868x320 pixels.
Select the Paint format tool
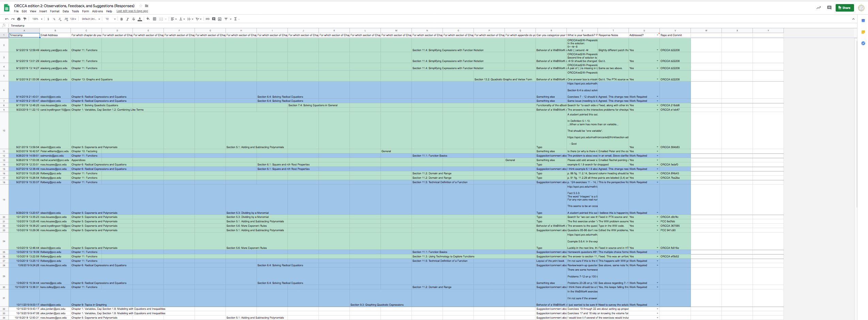(25, 19)
